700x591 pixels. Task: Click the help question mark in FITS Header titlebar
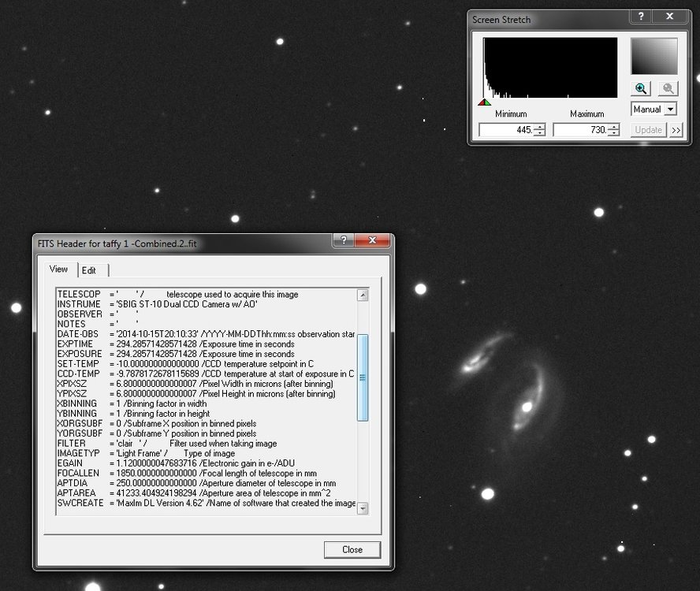[344, 240]
